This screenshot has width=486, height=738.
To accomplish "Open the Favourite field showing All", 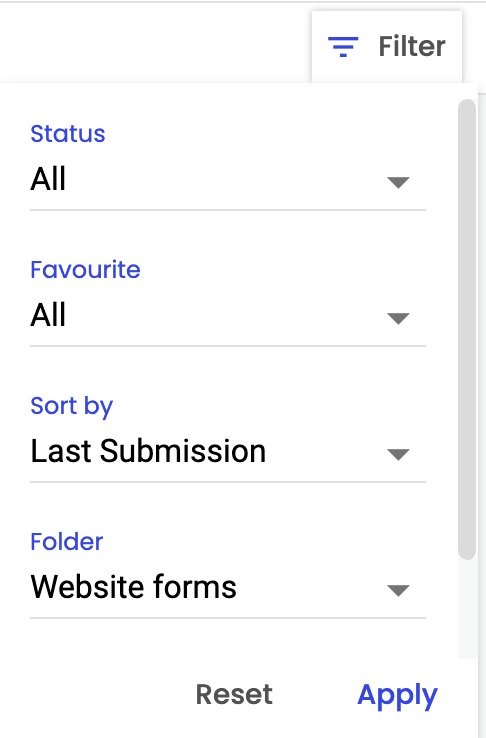I will point(228,316).
